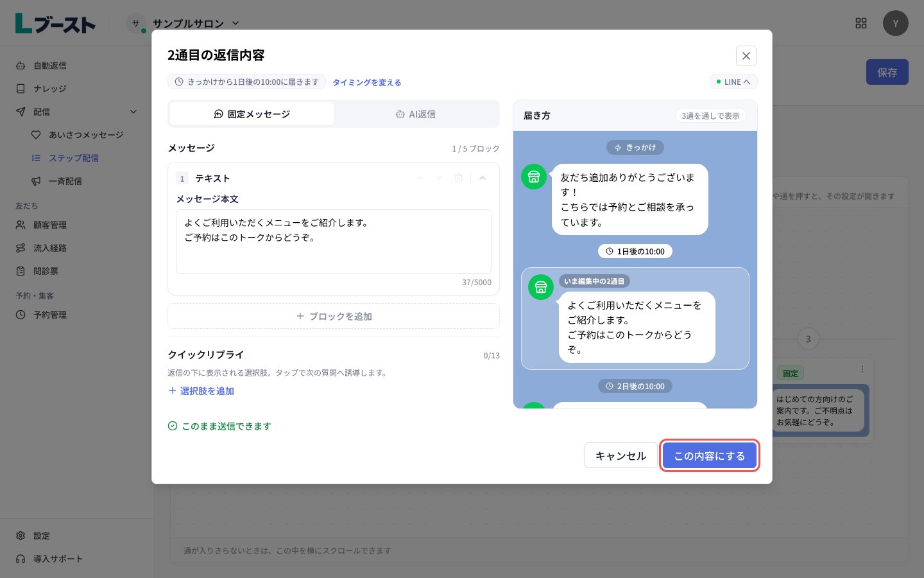Move the テキスト block down

tap(440, 178)
